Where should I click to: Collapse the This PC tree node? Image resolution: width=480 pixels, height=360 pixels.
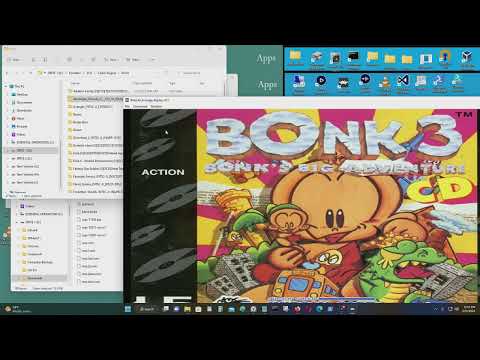click(7, 86)
